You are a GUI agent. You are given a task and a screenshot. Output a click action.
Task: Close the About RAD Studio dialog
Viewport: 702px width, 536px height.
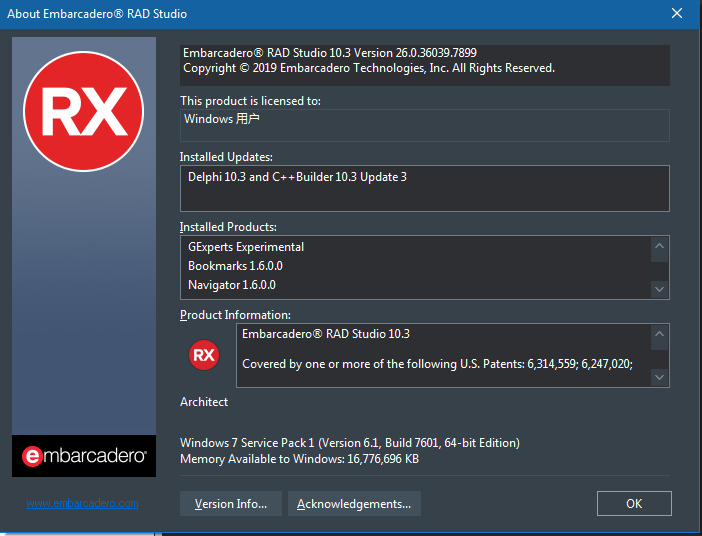tap(677, 13)
